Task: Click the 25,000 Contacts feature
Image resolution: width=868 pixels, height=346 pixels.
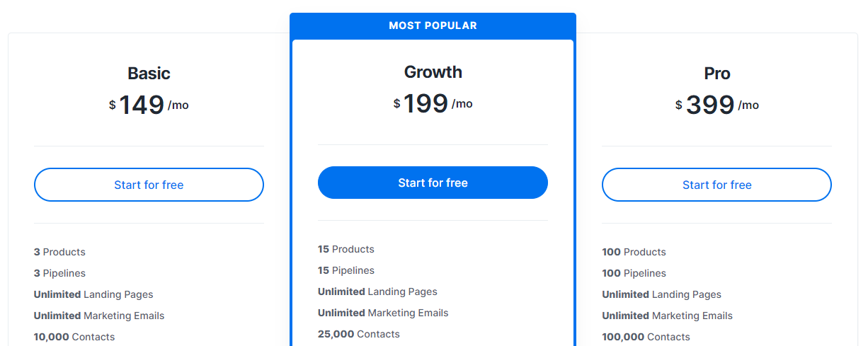Action: click(x=359, y=334)
